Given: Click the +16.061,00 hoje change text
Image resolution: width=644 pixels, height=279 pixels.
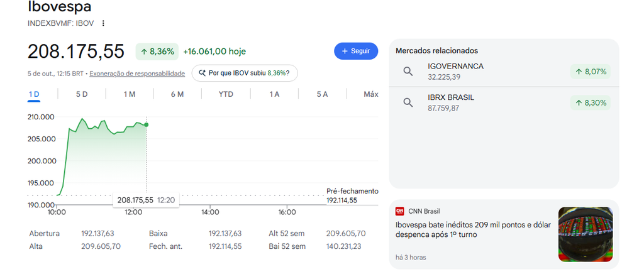Looking at the screenshot, I should click(x=214, y=52).
